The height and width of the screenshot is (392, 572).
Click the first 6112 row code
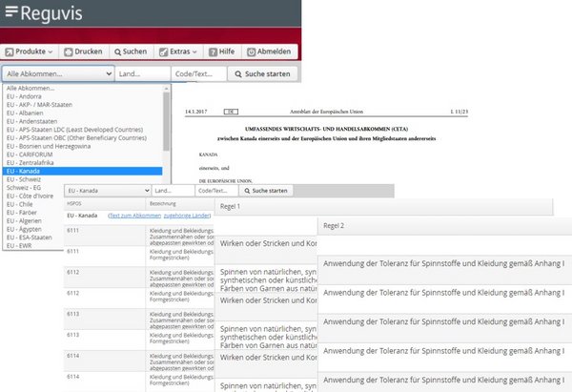tap(73, 272)
